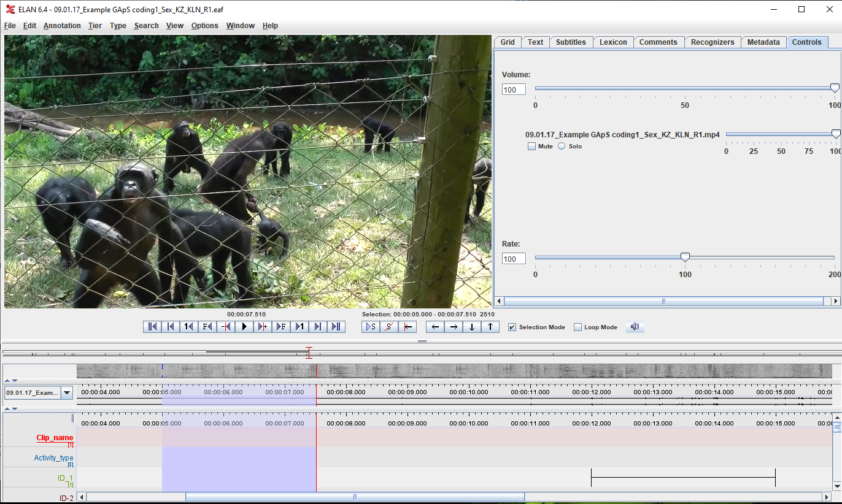The image size is (842, 504).
Task: Open the Annotation menu
Action: [x=62, y=26]
